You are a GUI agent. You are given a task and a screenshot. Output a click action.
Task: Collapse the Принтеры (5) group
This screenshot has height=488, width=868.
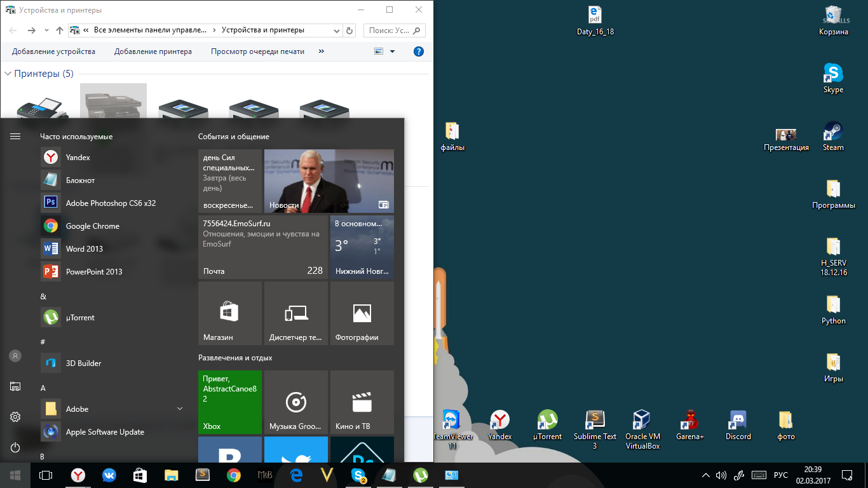[8, 74]
